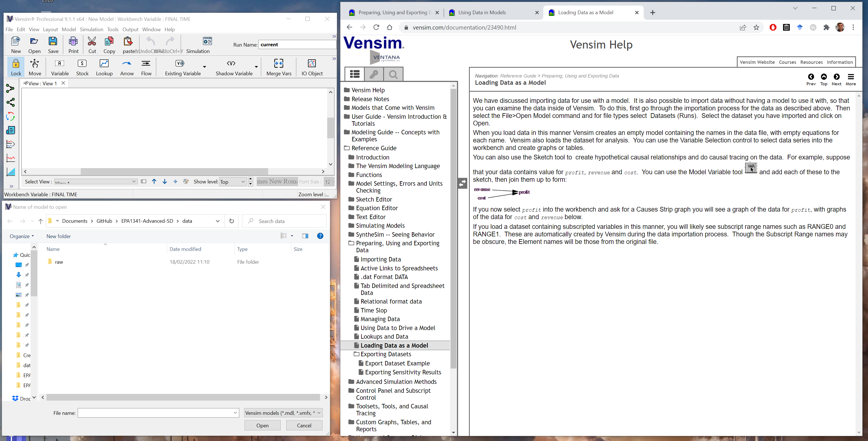Select the Move sketch tool
868x441 pixels.
pyautogui.click(x=35, y=67)
